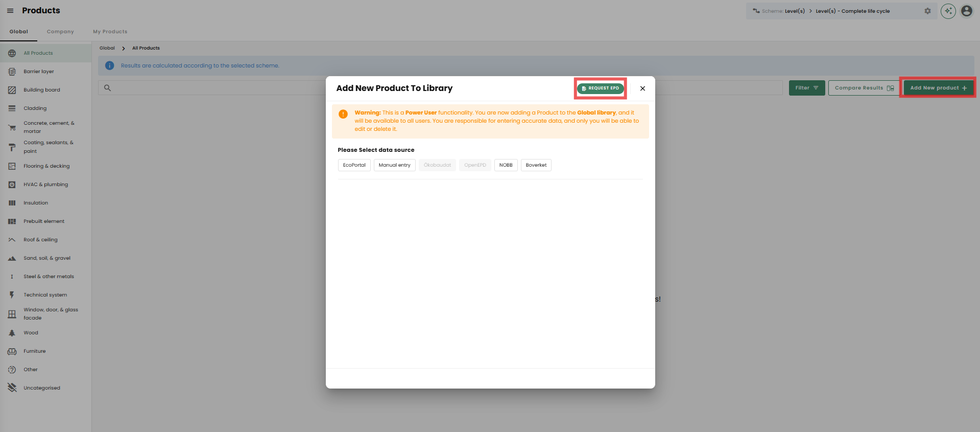Close the Add New Product dialog
Screen dimensions: 980x432
[x=642, y=88]
